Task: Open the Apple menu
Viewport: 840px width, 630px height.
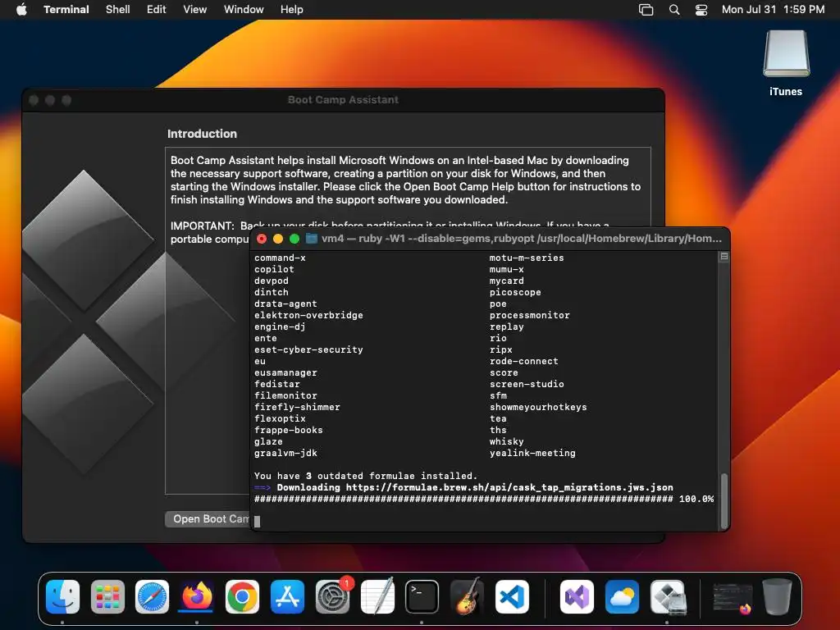Action: pos(21,10)
